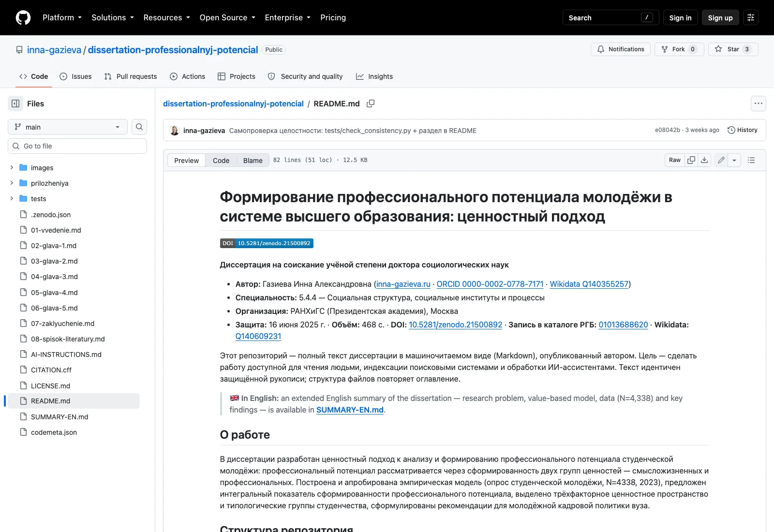Open the Actions tab

click(x=188, y=76)
